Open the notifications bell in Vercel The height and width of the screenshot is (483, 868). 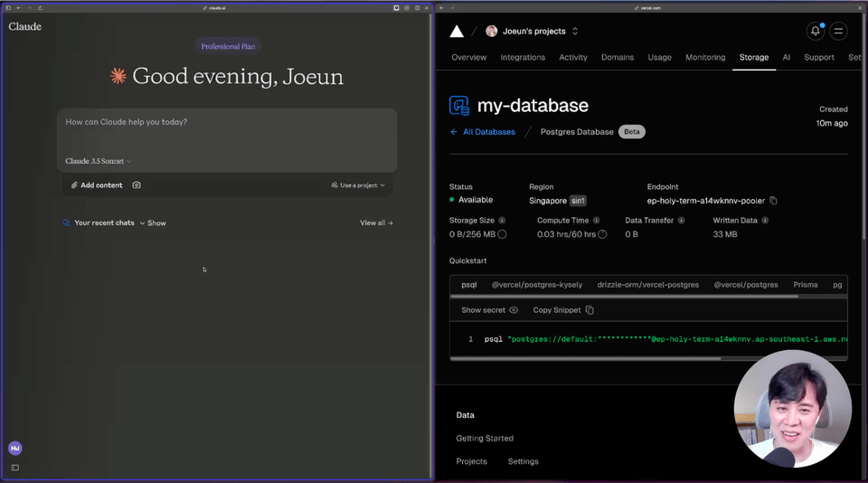(816, 31)
